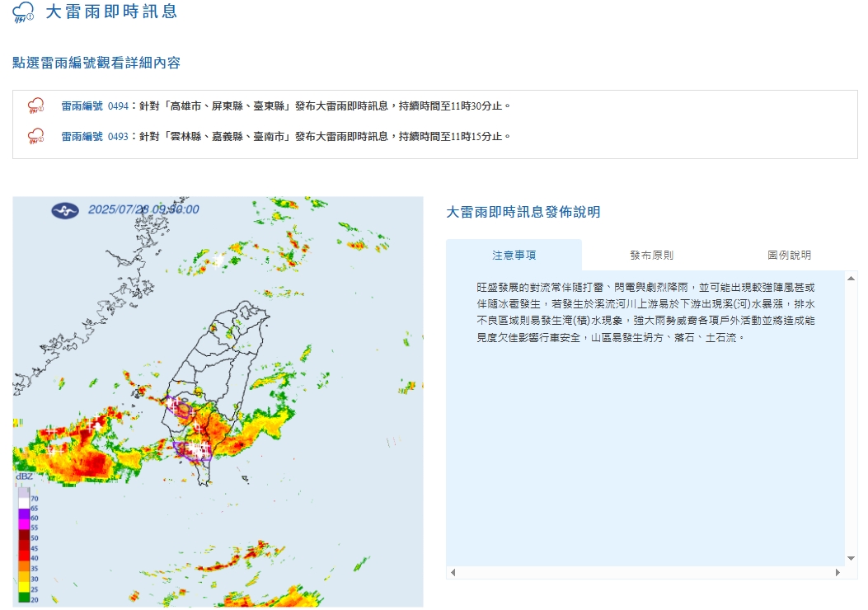
Task: Click the 大雷雨即時訊息 page heading
Action: click(x=110, y=12)
